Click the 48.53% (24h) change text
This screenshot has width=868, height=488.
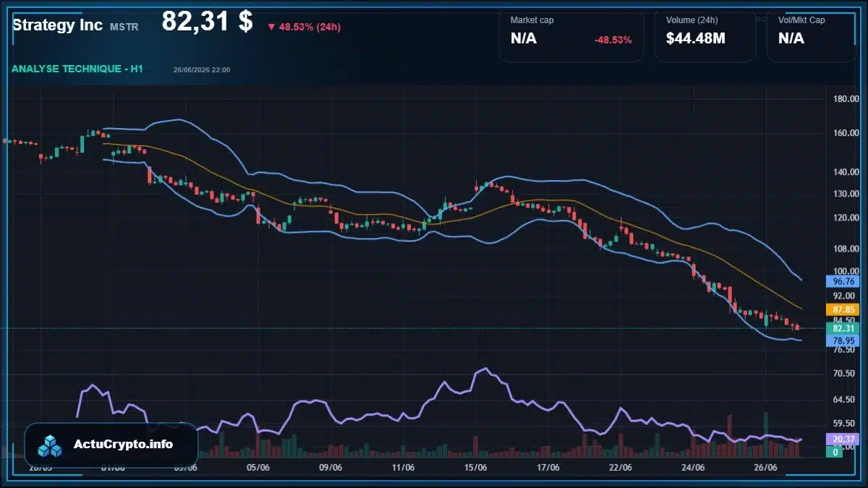coord(310,27)
